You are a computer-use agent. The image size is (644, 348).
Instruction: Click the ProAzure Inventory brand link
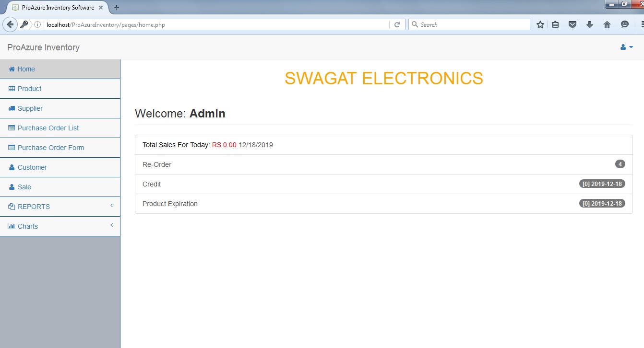pyautogui.click(x=44, y=47)
